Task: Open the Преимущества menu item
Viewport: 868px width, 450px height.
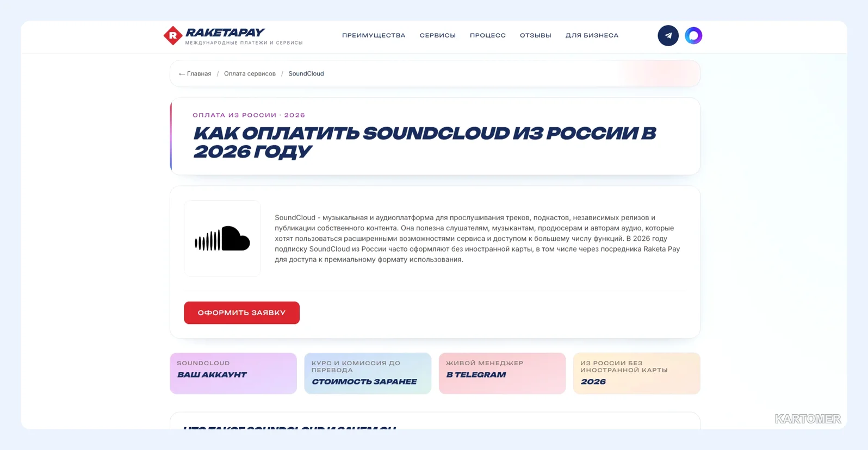Action: point(374,36)
